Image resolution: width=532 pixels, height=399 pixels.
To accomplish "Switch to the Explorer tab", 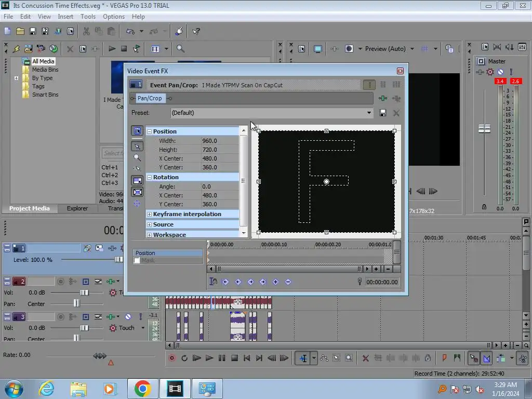I will click(77, 208).
